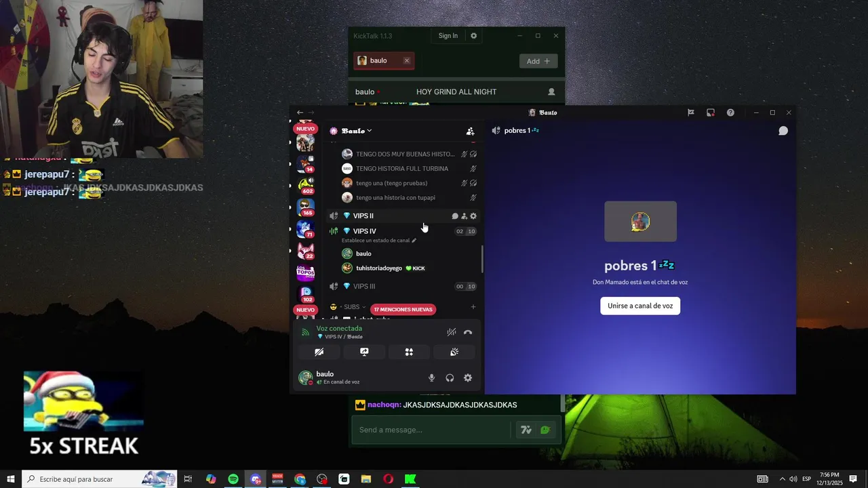Viewport: 868px width, 488px height.
Task: Share your screen in voice panel
Action: coord(364,352)
